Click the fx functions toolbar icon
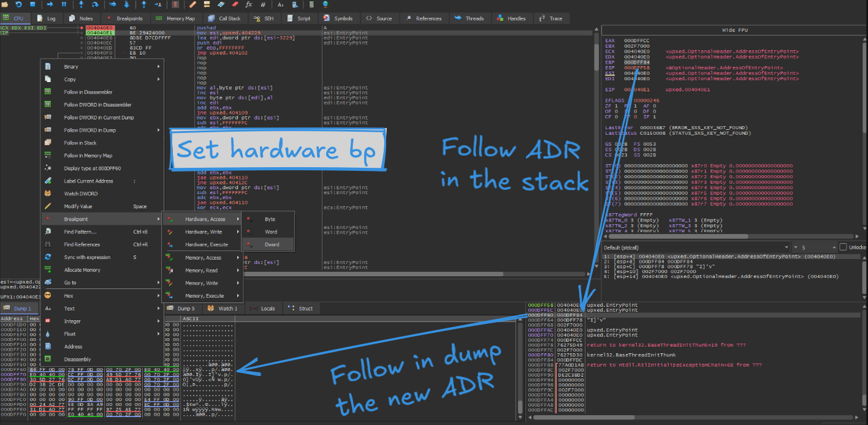Screen dimensions: 868x425 248,4
